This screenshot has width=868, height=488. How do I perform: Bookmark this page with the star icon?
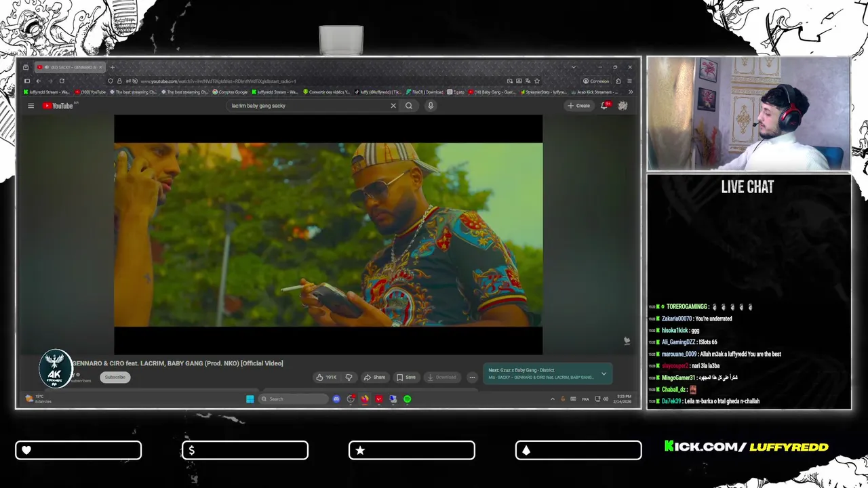click(x=536, y=81)
